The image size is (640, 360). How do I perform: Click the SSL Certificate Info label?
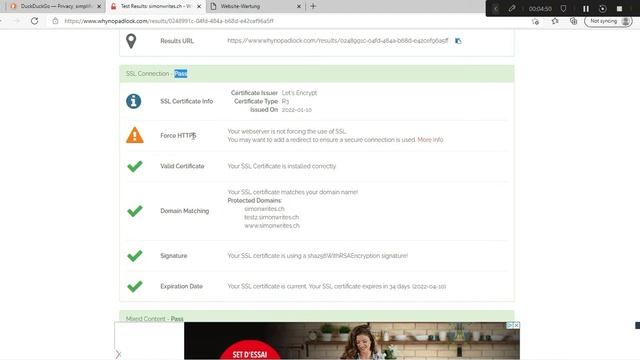[187, 101]
